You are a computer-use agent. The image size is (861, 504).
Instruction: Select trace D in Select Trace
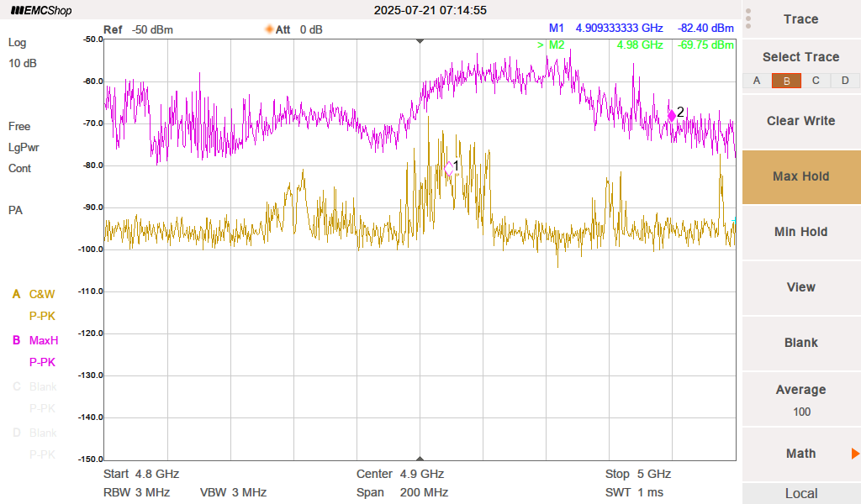click(844, 81)
